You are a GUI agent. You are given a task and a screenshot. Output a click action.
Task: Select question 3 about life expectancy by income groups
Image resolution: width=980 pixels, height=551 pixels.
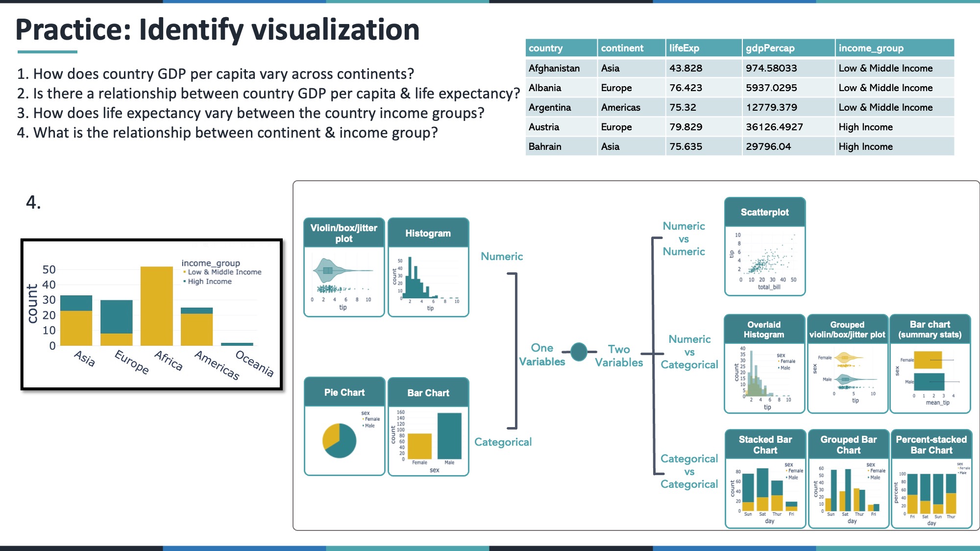click(250, 113)
